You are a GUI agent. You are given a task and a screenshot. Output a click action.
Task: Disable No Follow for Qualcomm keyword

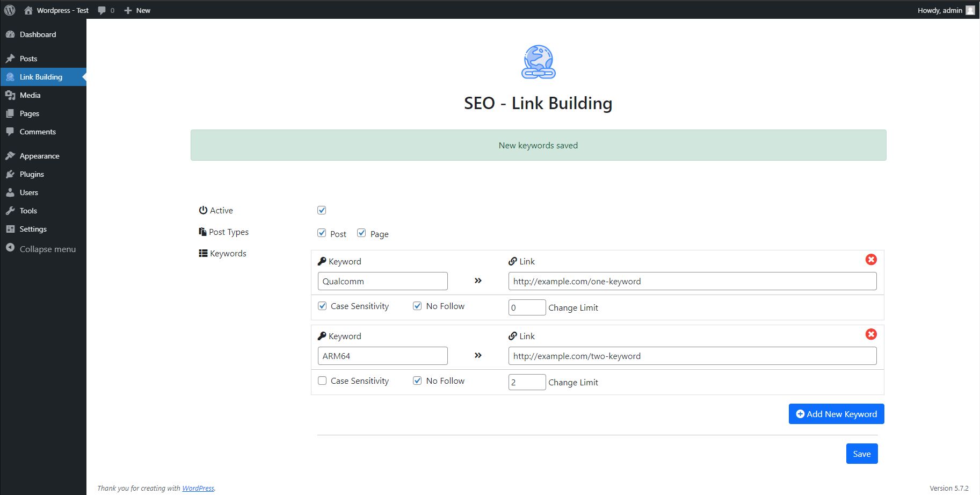click(x=417, y=306)
